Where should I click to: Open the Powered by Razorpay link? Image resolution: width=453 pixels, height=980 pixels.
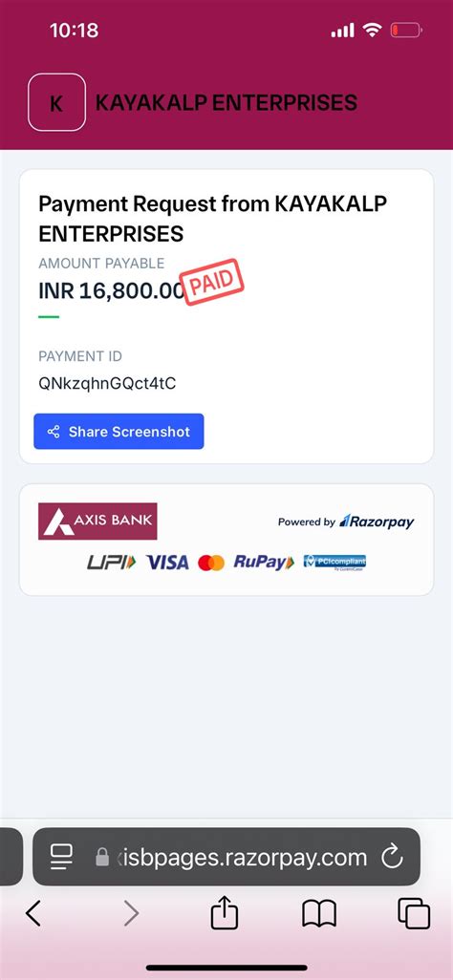(346, 522)
